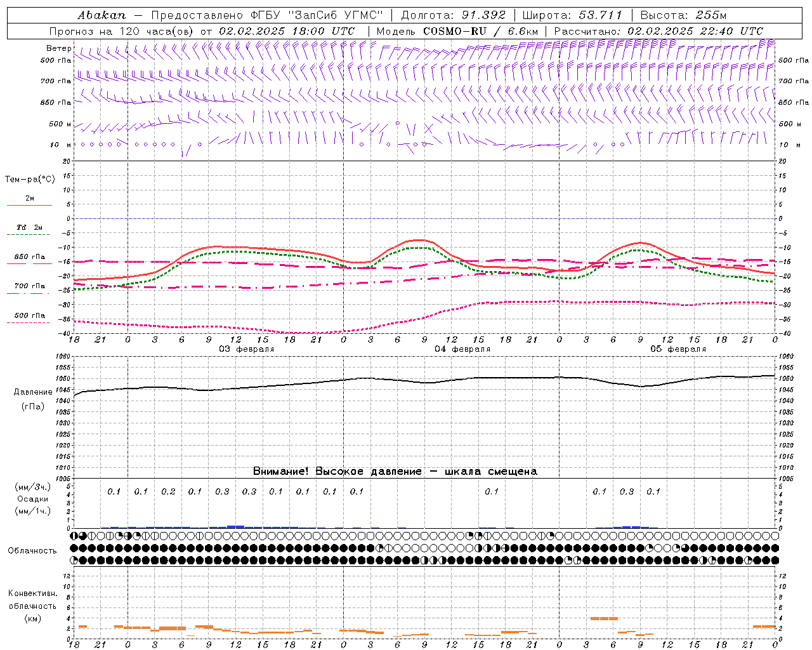Click the 'Ветер' wind panel label

[59, 48]
